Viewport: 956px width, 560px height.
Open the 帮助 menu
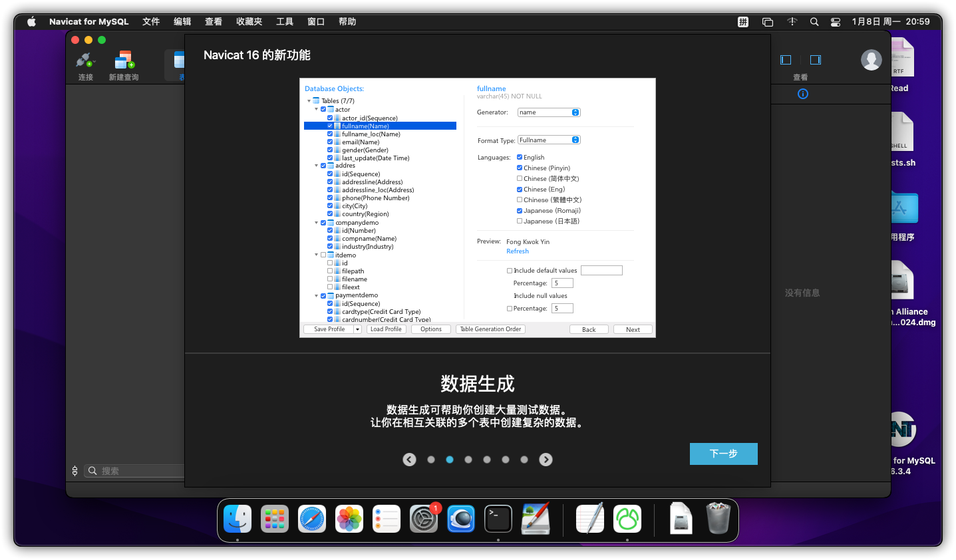(x=347, y=21)
